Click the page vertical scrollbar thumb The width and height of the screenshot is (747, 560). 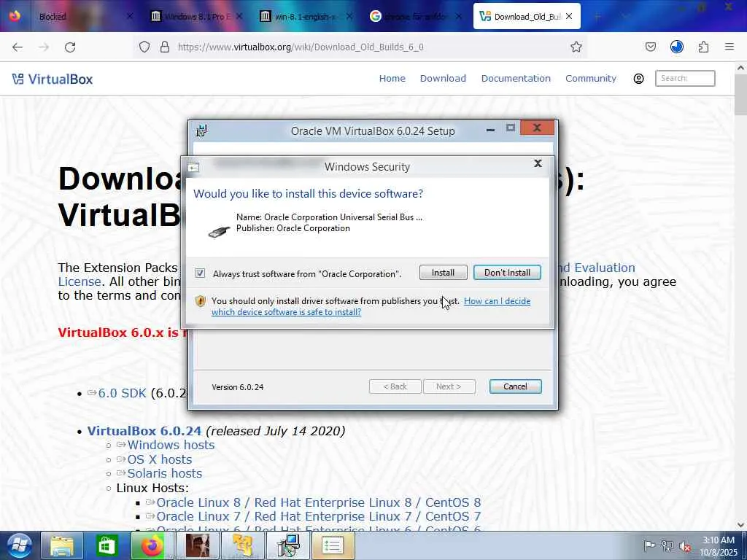pyautogui.click(x=740, y=95)
